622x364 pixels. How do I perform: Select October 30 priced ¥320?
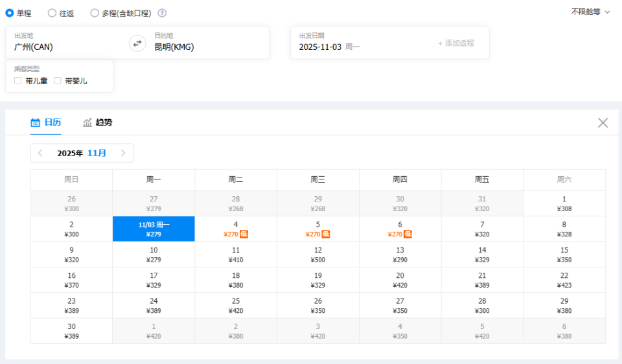click(400, 203)
